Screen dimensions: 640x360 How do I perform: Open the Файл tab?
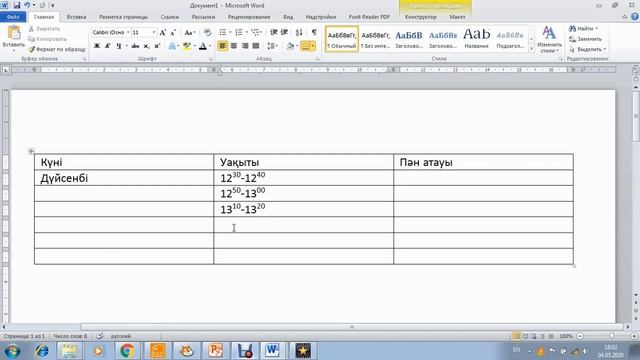tap(13, 17)
